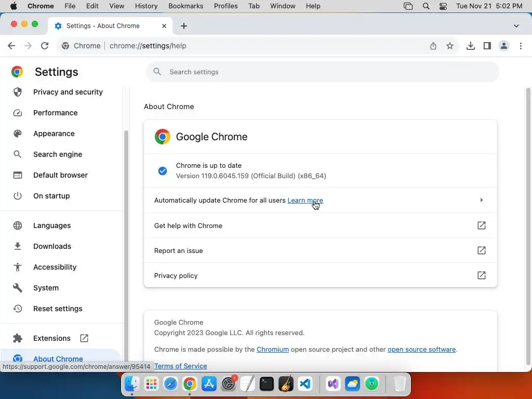Click the sidebar vertical scrollbar
532x399 pixels.
coord(126,246)
